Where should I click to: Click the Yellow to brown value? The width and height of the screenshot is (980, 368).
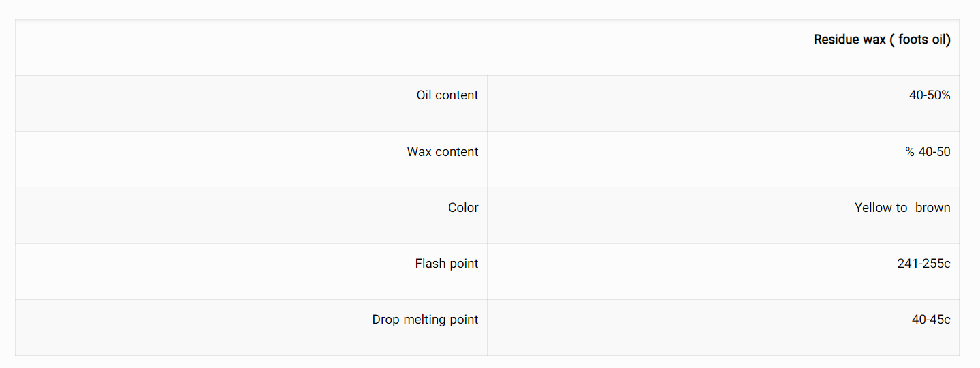click(902, 207)
